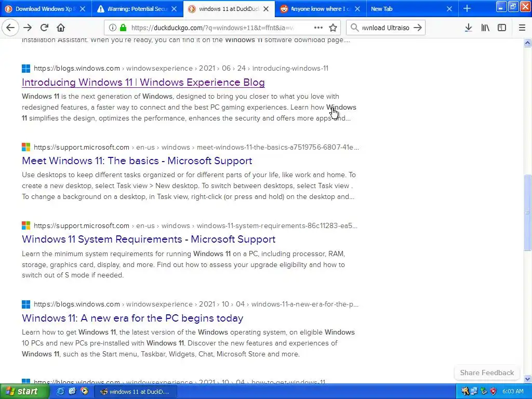Launch Windows Media Player from quick launch

click(84, 392)
